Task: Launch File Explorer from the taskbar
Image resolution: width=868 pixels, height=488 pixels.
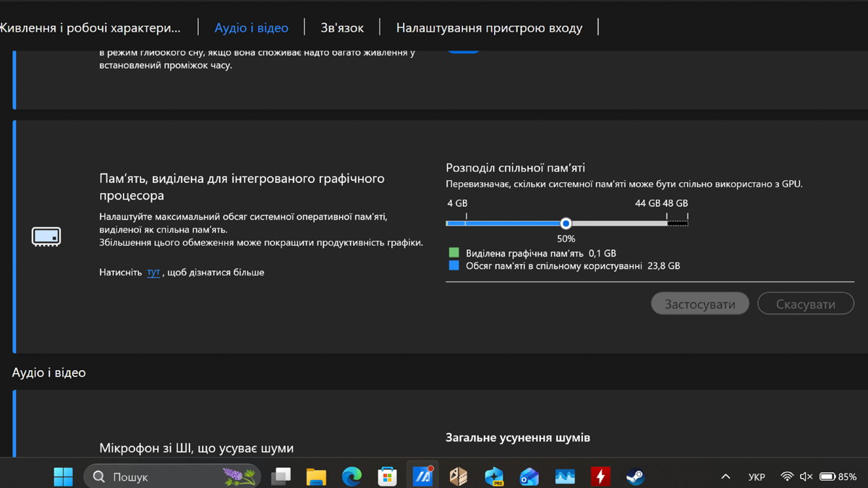Action: point(316,476)
